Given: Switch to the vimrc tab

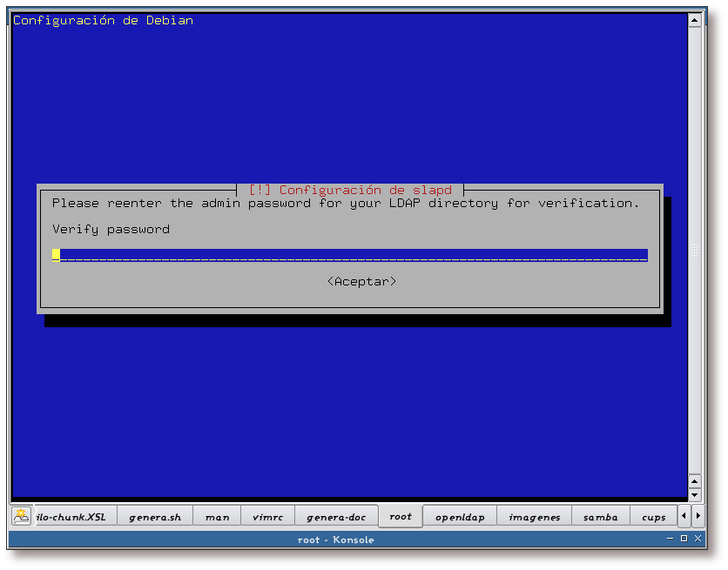Looking at the screenshot, I should pos(267,517).
